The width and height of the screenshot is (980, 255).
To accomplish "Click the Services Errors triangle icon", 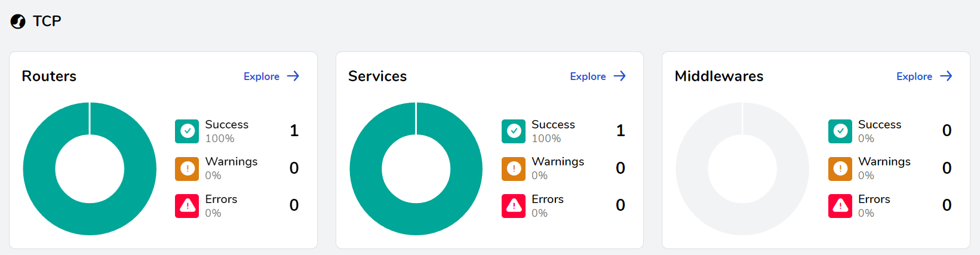I will [x=514, y=206].
